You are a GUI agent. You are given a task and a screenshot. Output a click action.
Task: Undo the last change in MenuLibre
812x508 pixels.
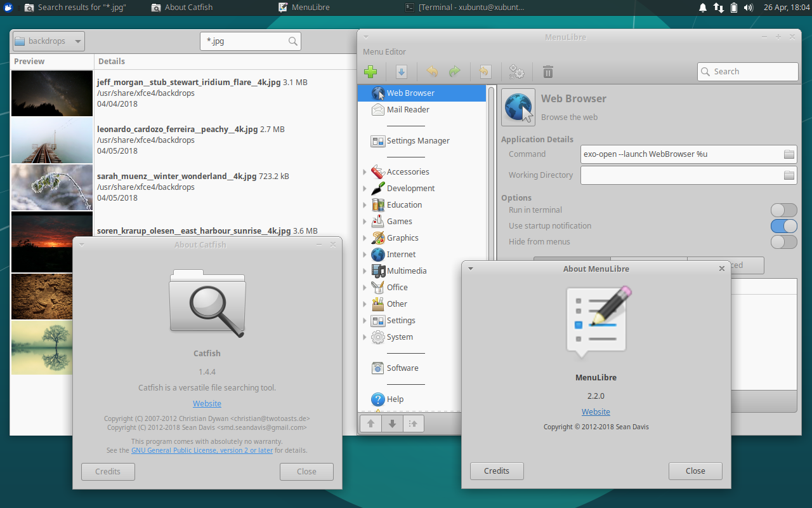(432, 72)
